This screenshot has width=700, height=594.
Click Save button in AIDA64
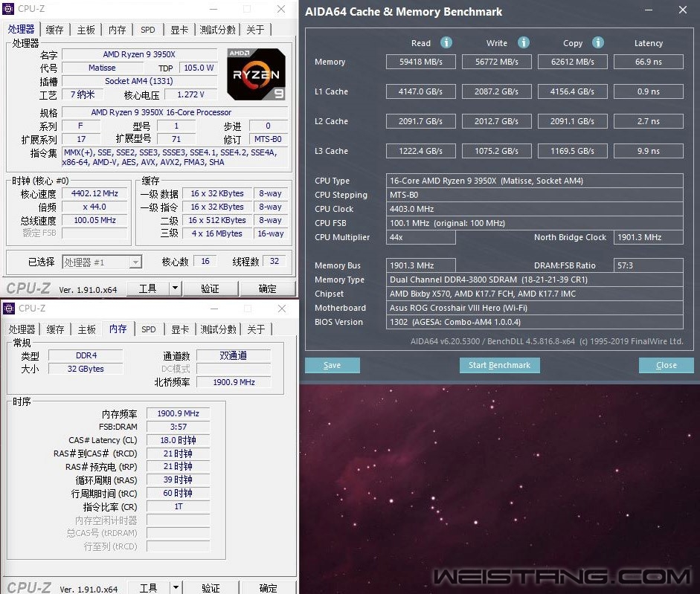332,365
